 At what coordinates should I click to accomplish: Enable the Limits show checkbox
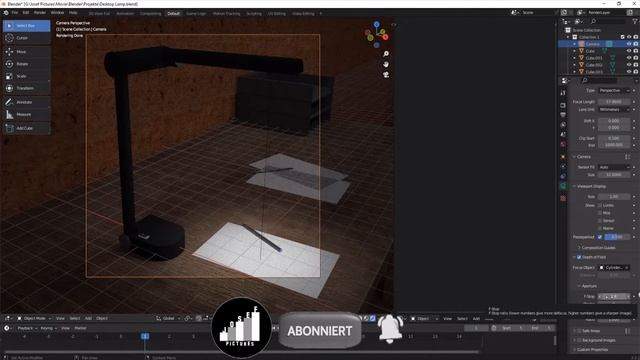pyautogui.click(x=600, y=205)
